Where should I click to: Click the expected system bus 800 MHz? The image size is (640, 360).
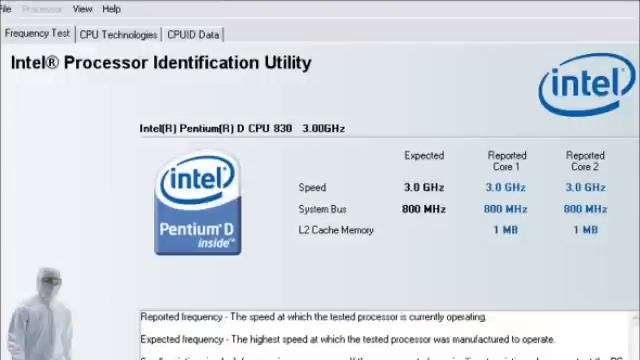pyautogui.click(x=424, y=209)
